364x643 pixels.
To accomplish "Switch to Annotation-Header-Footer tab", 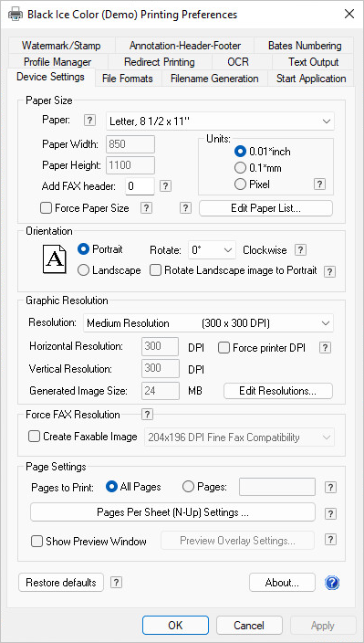I will [184, 46].
